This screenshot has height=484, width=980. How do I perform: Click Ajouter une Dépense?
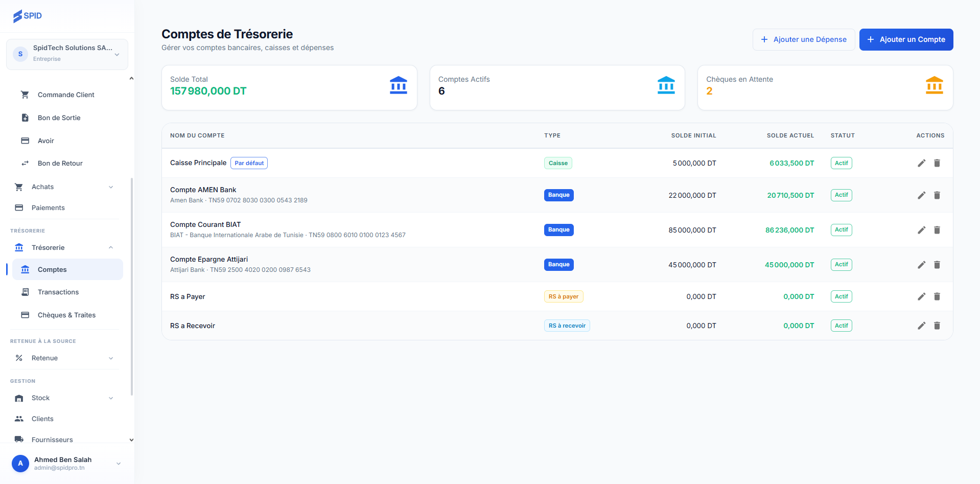click(x=803, y=39)
